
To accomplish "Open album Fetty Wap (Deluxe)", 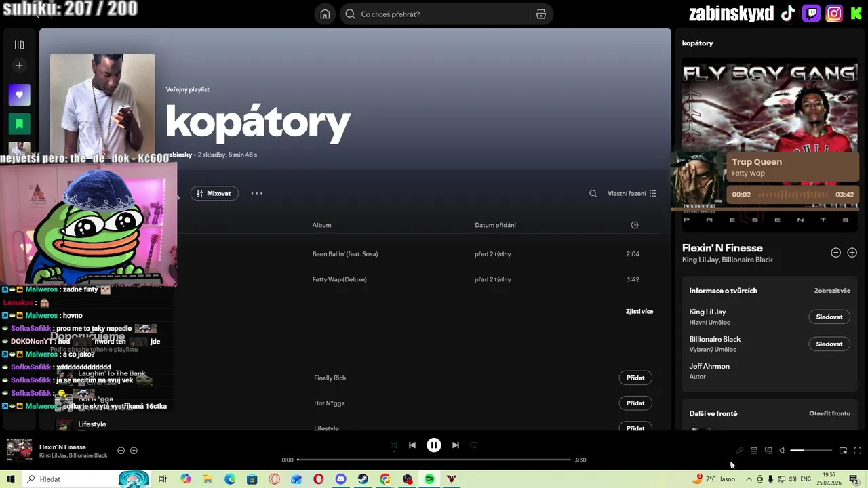I will pos(339,279).
